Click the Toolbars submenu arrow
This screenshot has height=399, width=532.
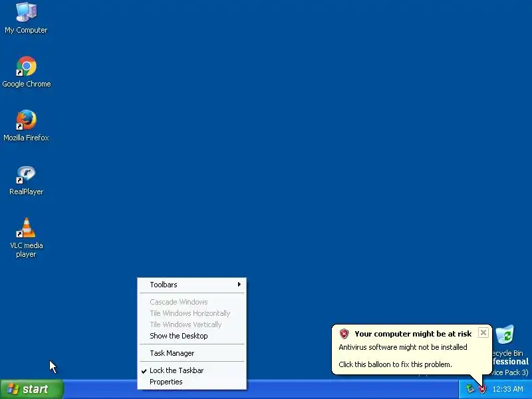coord(239,285)
